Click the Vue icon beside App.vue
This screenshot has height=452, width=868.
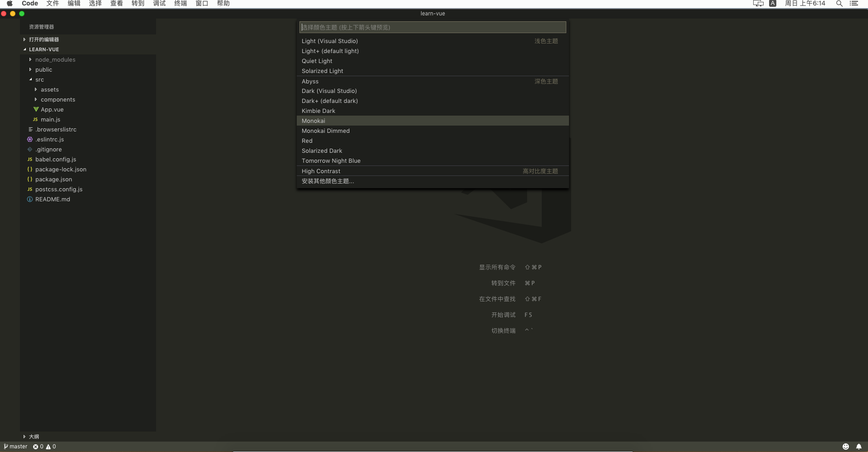[x=36, y=109]
